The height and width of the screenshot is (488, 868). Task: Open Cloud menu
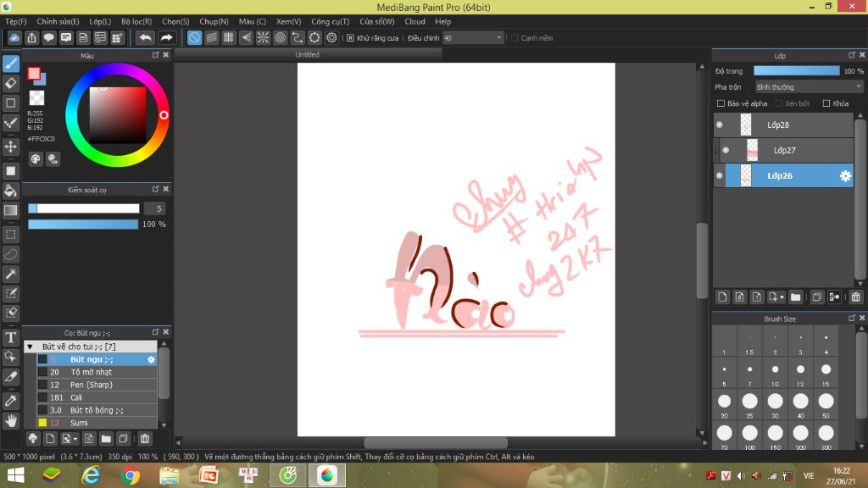[415, 21]
